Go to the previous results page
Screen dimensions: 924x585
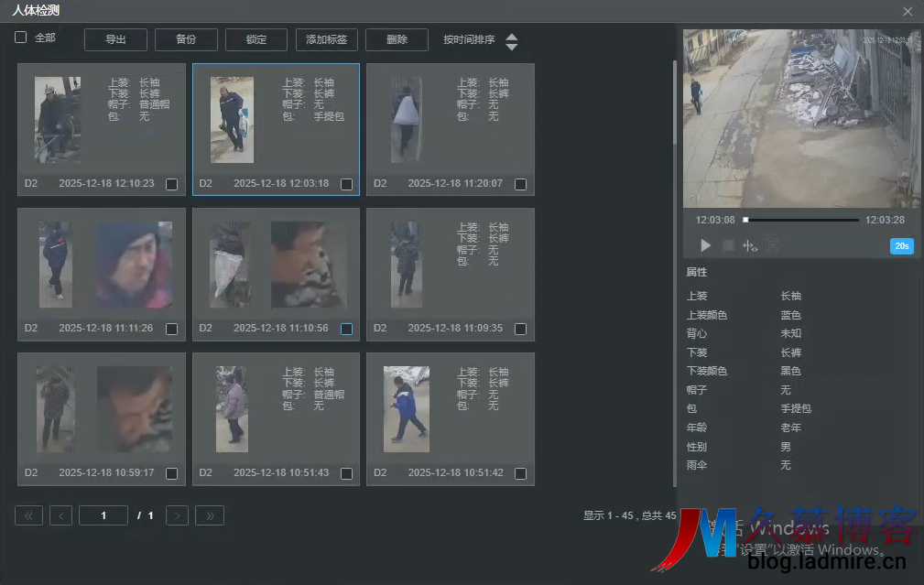point(61,515)
